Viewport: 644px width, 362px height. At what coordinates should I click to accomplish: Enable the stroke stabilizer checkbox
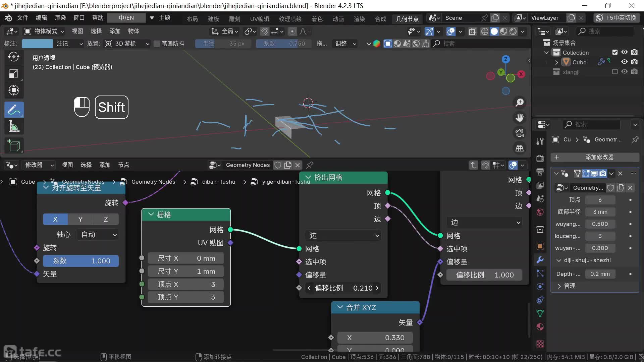157,44
